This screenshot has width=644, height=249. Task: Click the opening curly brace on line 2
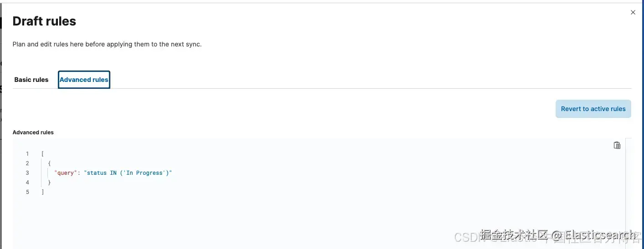coord(49,163)
